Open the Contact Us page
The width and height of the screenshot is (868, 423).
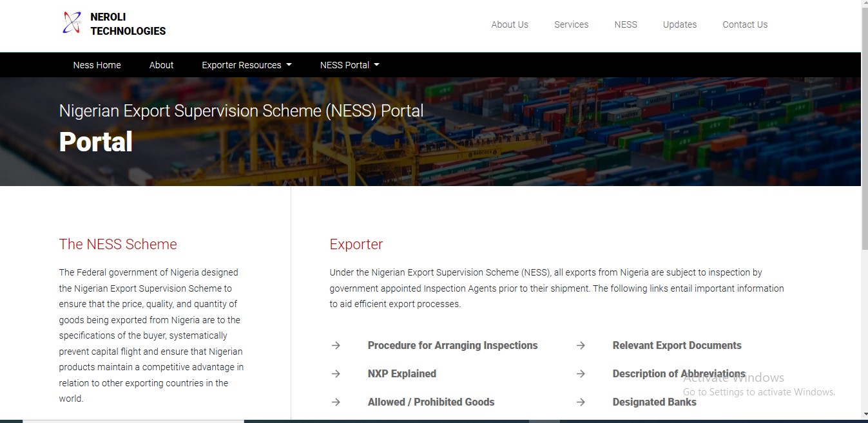(745, 24)
